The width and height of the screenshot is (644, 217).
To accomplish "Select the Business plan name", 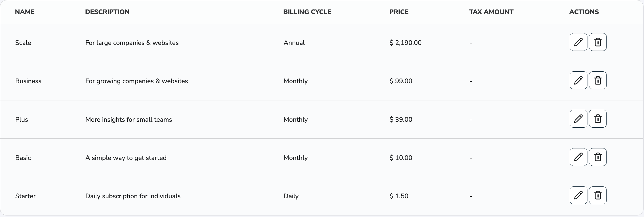I will [x=28, y=81].
